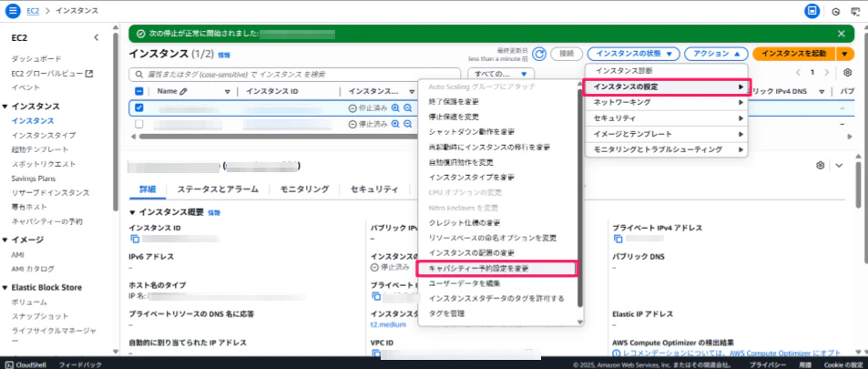
Task: Uncheck the selected first instance checkbox
Action: tap(139, 108)
